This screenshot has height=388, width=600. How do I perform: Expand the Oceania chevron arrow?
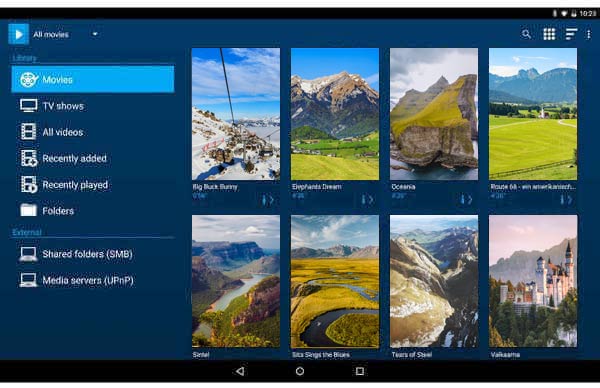point(470,199)
